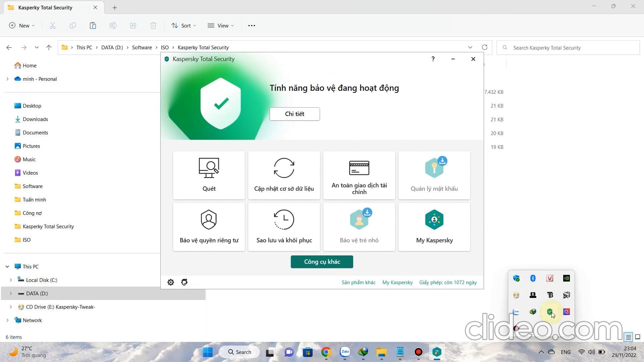Image resolution: width=644 pixels, height=362 pixels.
Task: Click Kaspersky refresh/update icon bottom left
Action: [184, 283]
